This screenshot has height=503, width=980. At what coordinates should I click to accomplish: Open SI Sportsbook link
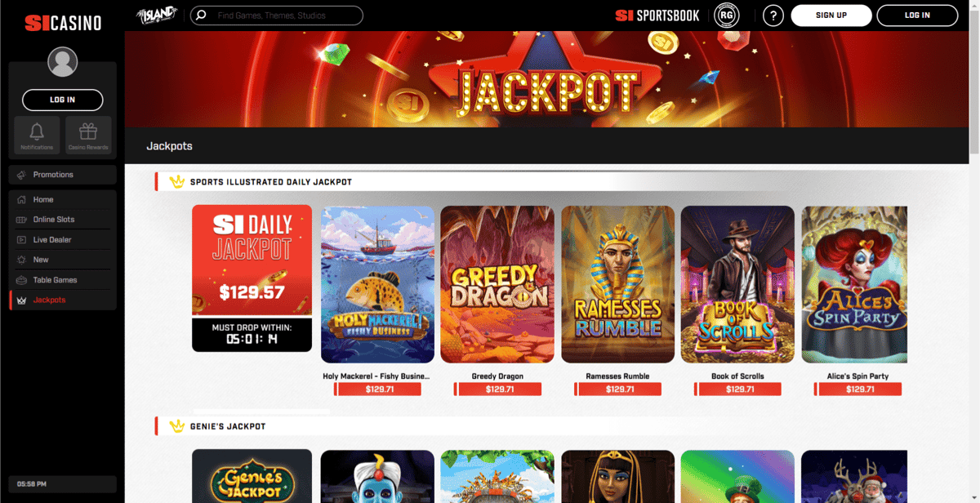tap(657, 16)
